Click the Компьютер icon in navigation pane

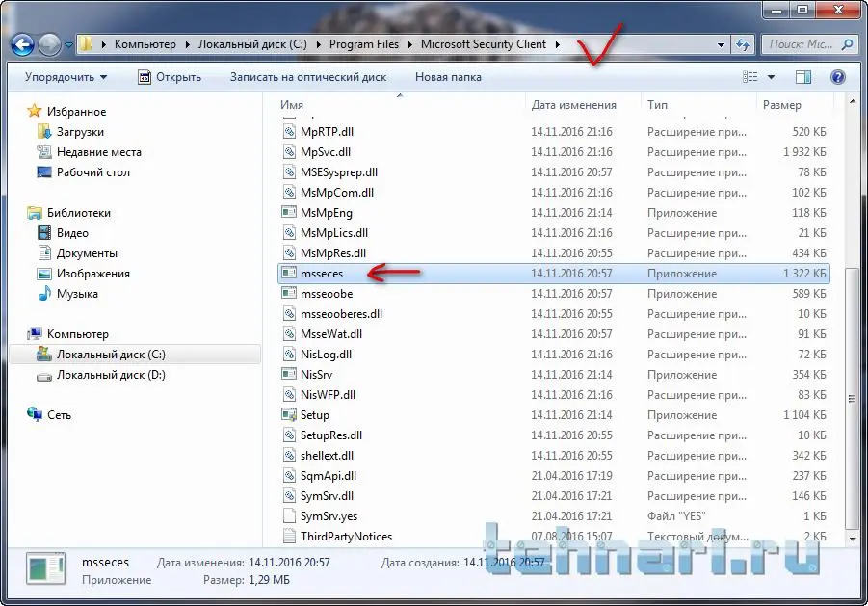[x=35, y=333]
